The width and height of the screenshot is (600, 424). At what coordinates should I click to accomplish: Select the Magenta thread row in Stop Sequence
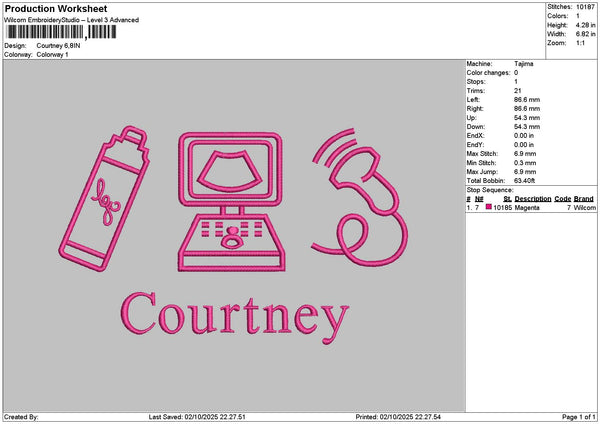(525, 208)
